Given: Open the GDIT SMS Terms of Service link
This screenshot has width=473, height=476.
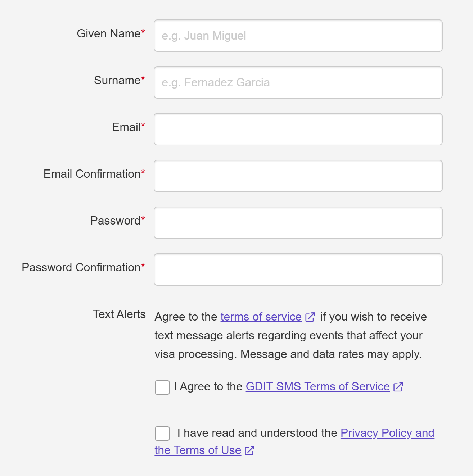Looking at the screenshot, I should point(318,386).
